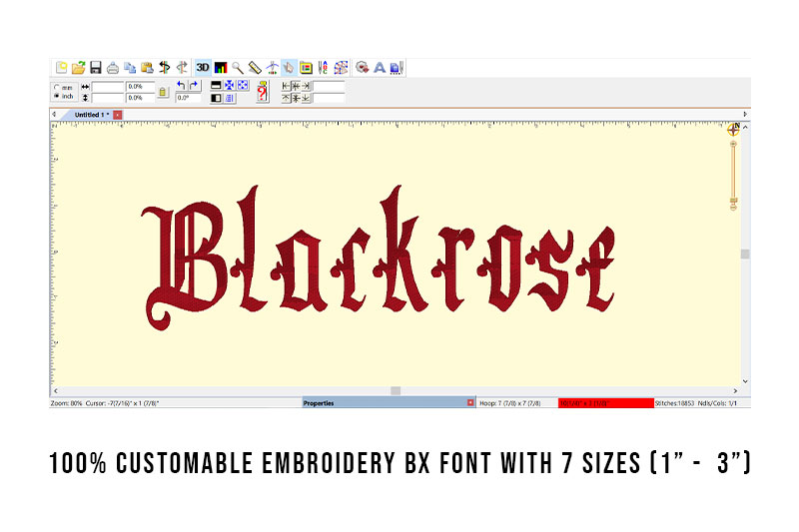Image resolution: width=799 pixels, height=532 pixels.
Task: Click the width dimension input field
Action: [x=108, y=87]
